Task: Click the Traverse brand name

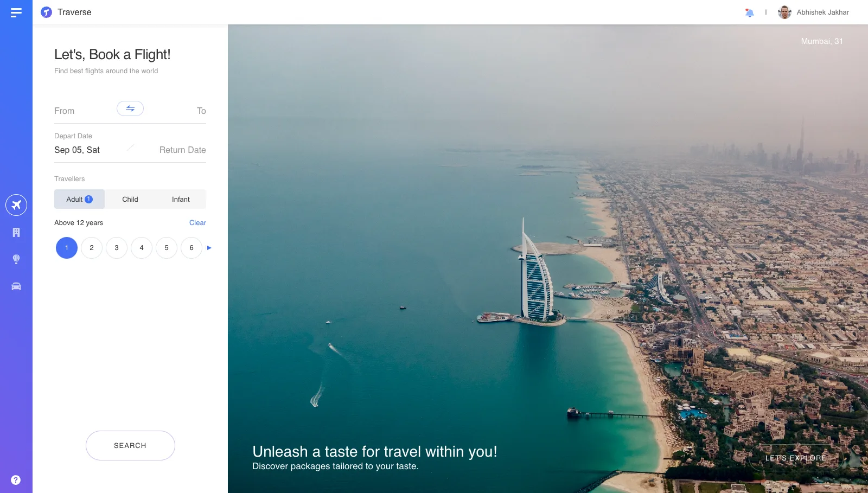Action: click(x=74, y=12)
